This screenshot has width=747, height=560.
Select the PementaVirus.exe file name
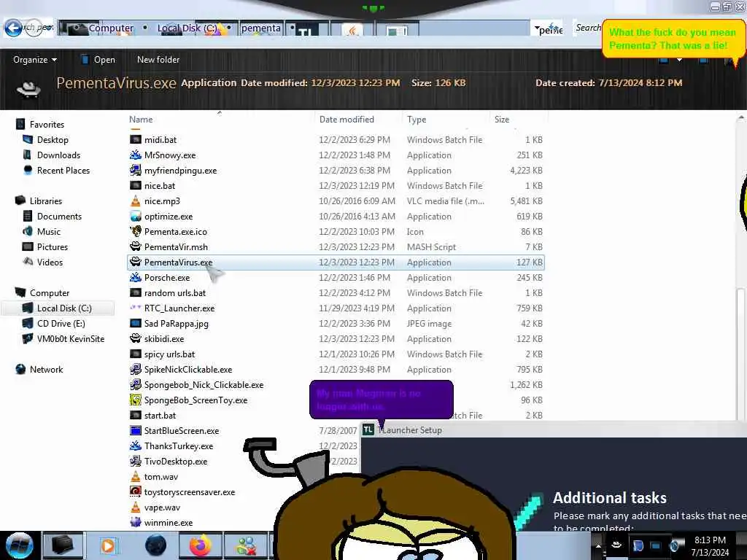pos(178,262)
